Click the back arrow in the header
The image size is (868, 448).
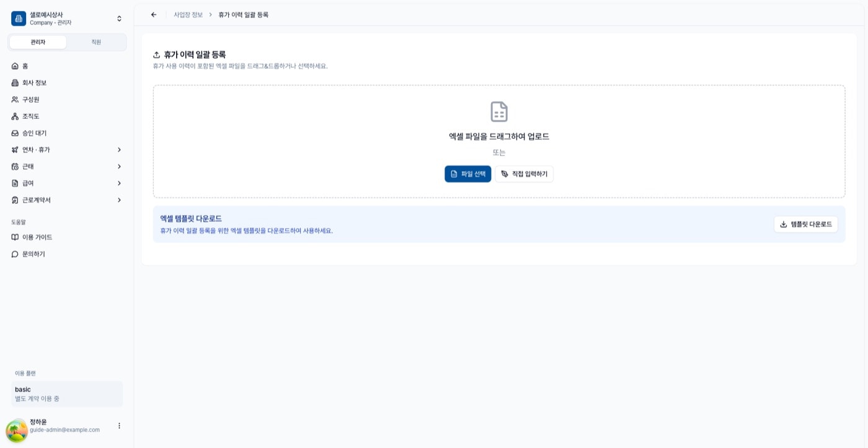[x=154, y=15]
